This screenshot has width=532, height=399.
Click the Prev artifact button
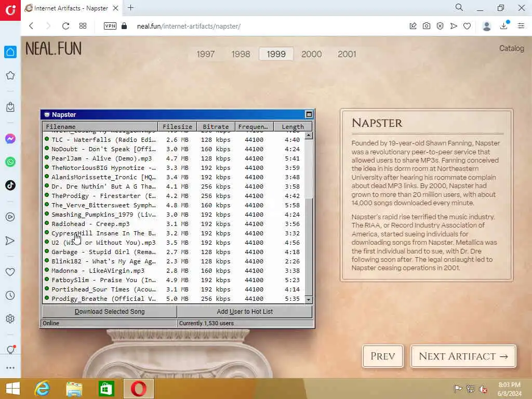pos(383,356)
